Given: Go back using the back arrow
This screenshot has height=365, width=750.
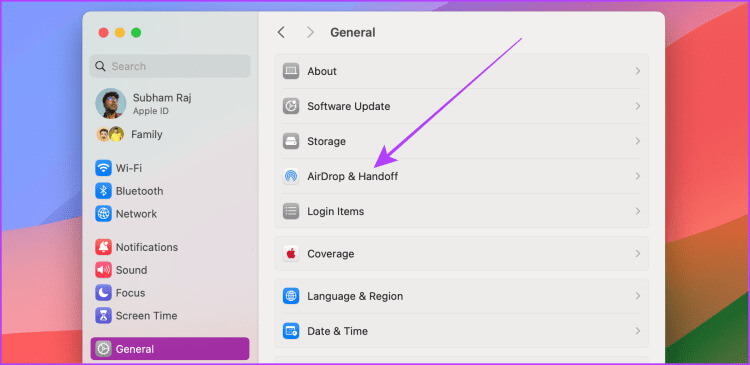Looking at the screenshot, I should (281, 33).
